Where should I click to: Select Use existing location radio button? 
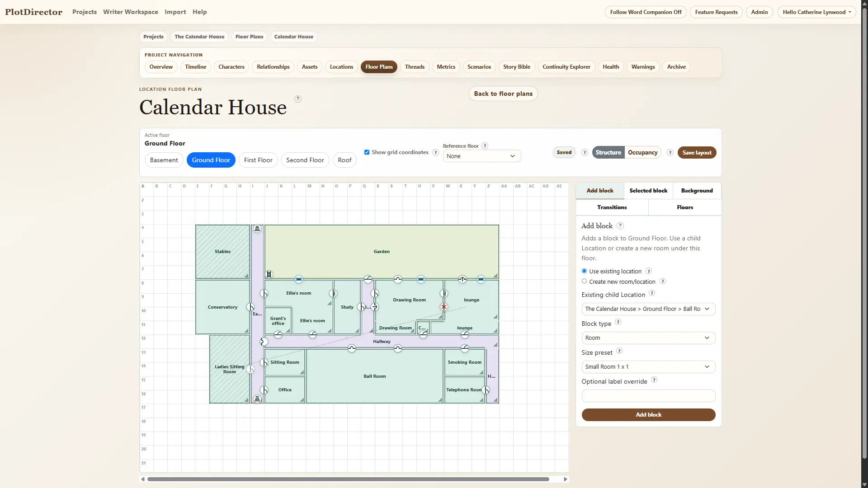(x=584, y=271)
